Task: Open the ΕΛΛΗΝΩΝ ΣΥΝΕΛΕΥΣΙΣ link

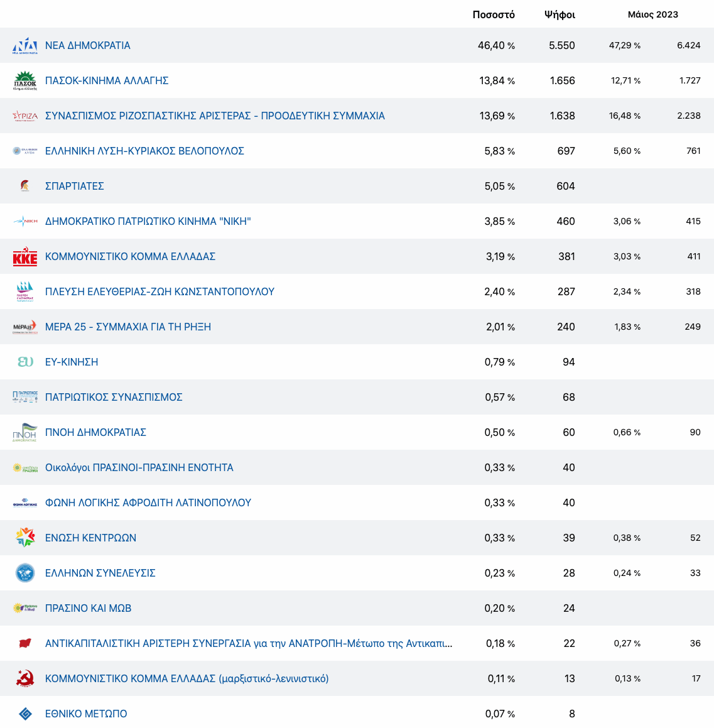Action: click(100, 573)
